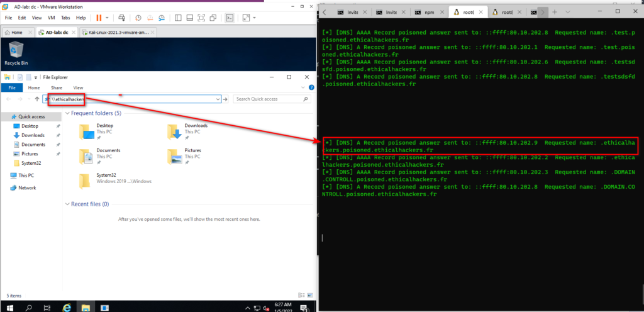Click the File Explorer address bar field

click(132, 99)
